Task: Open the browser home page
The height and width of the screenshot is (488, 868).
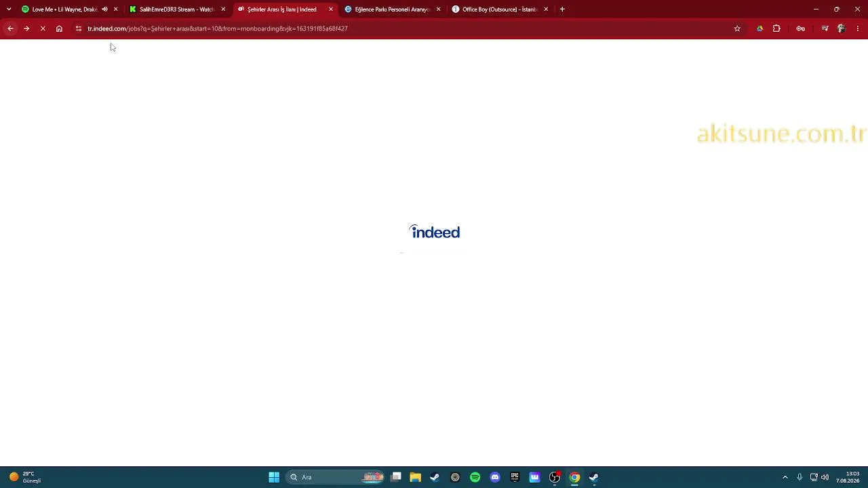Action: [59, 28]
